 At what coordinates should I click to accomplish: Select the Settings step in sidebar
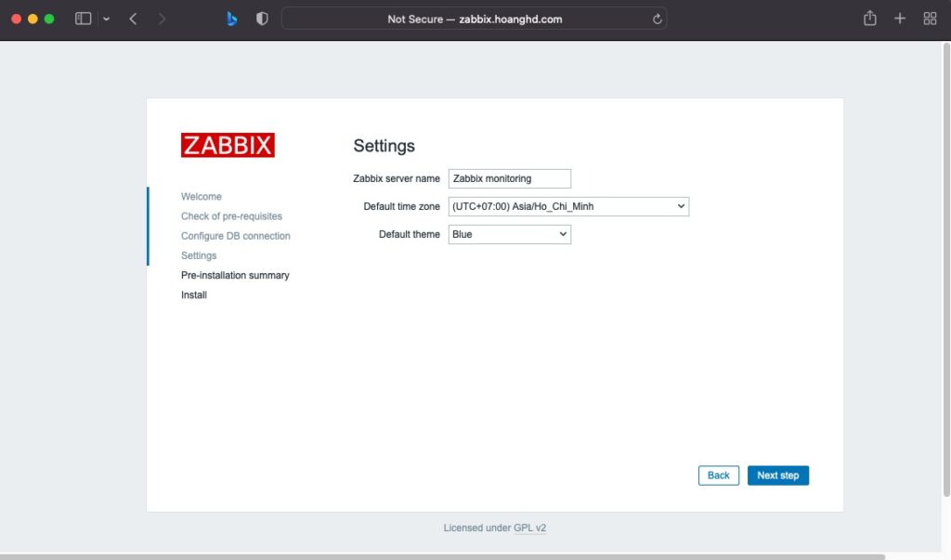[x=199, y=255]
